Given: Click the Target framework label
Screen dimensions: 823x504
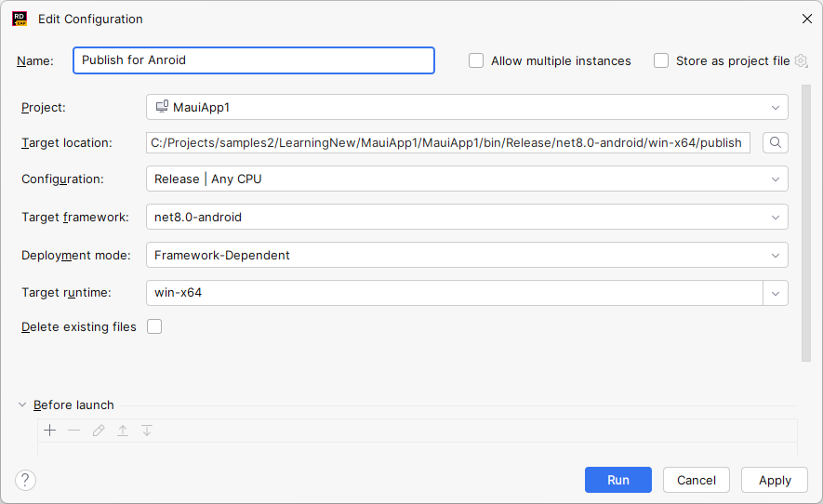Looking at the screenshot, I should pos(75,217).
